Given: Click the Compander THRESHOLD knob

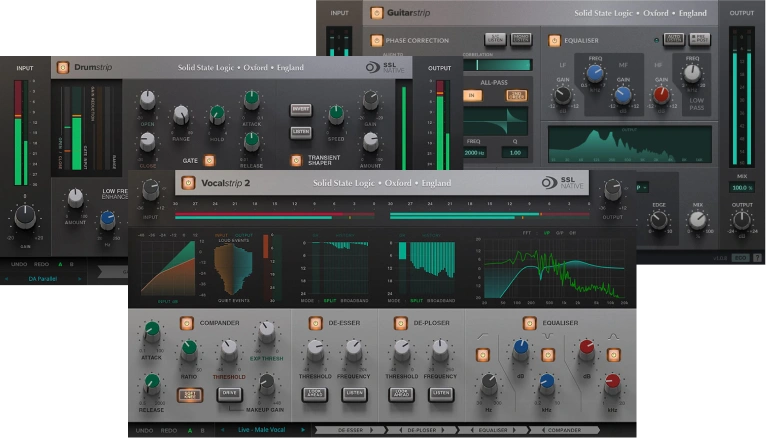Looking at the screenshot, I should (x=229, y=349).
